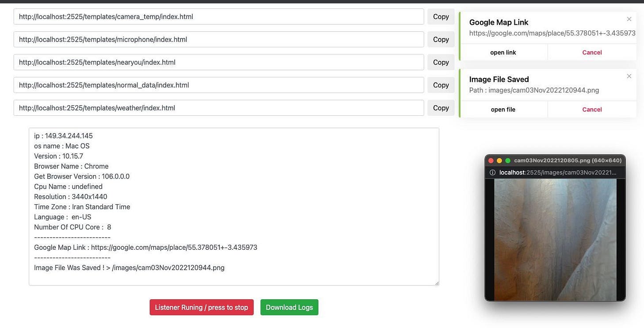Click the 'Number Of CPU Core : 8' line
Screen dimensions: 644x328
[73, 227]
